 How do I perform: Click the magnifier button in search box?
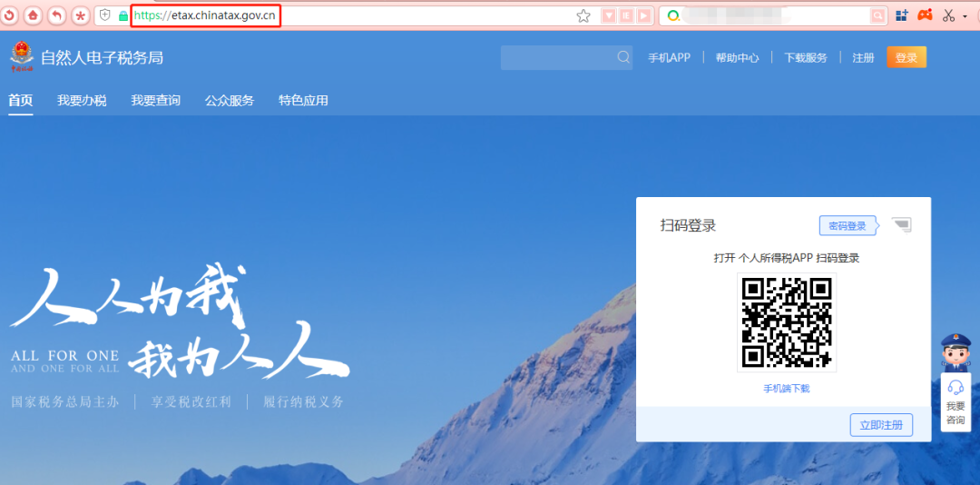tap(878, 16)
